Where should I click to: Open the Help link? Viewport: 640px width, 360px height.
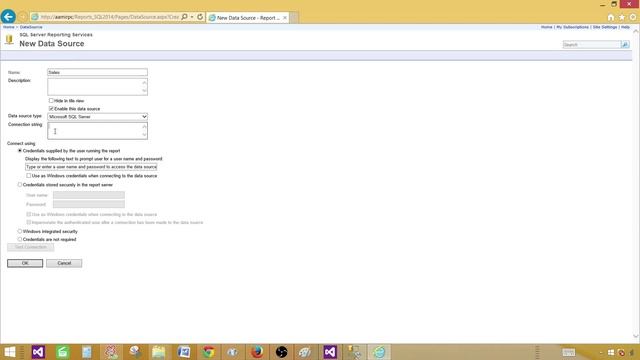click(625, 27)
